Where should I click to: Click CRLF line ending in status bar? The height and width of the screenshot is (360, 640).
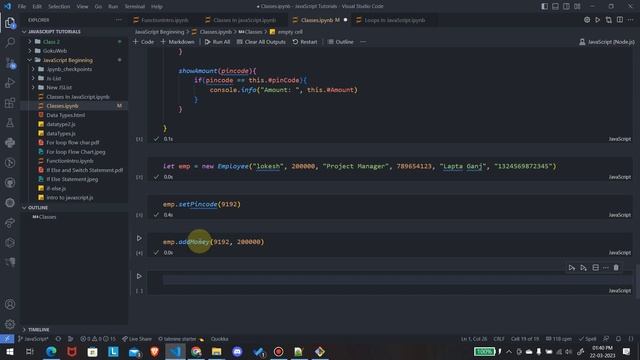pos(499,339)
